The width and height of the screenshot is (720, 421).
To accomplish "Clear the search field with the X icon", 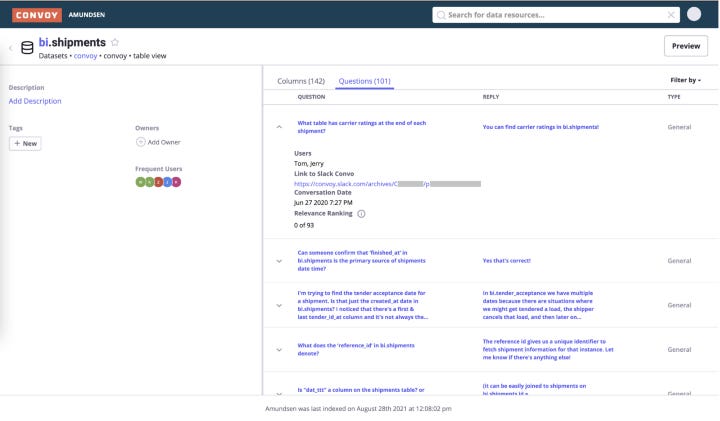I will 671,15.
